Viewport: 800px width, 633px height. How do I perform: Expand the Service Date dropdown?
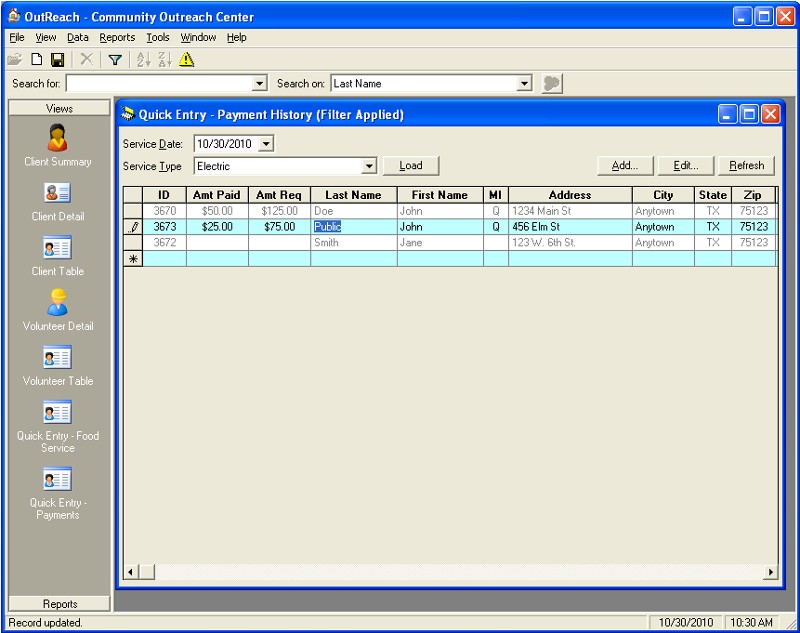click(266, 144)
